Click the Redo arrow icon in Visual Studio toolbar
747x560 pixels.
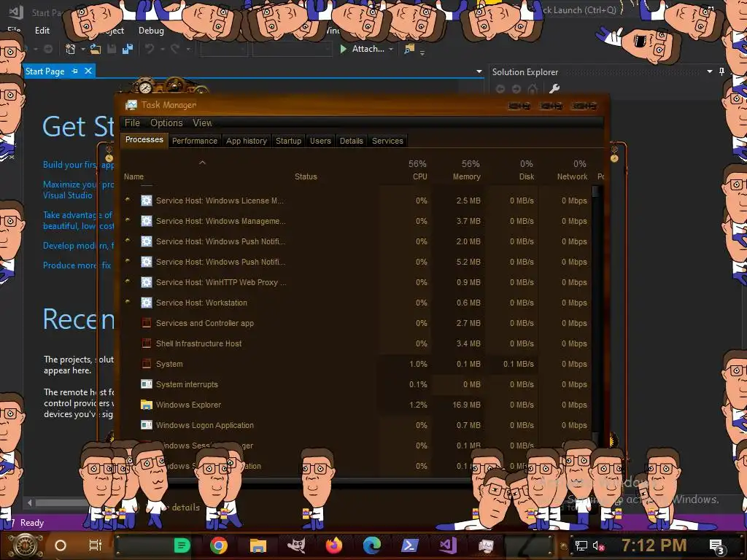(175, 49)
